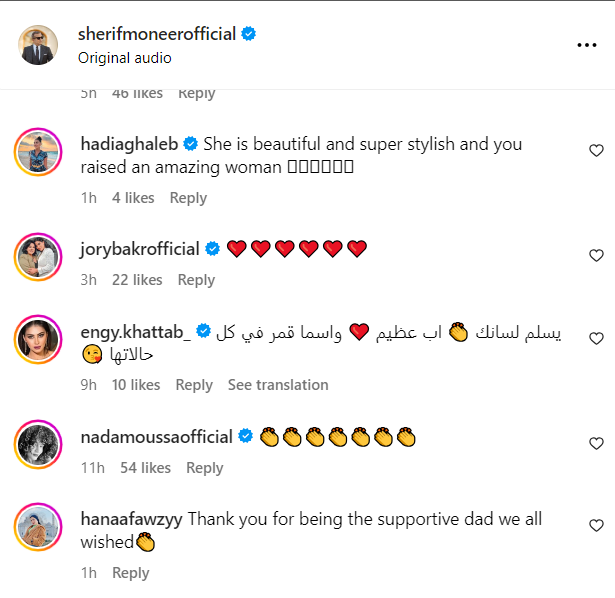Open the Original audio link
The image size is (615, 598).
tap(124, 58)
